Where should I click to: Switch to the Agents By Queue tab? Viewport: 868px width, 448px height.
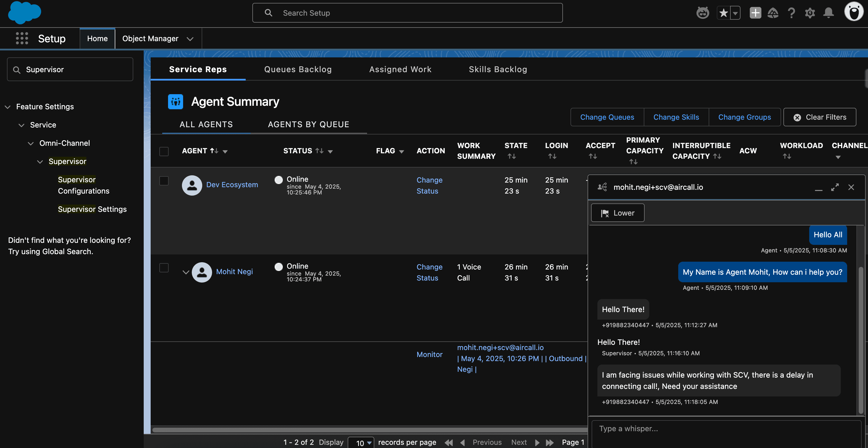point(308,124)
